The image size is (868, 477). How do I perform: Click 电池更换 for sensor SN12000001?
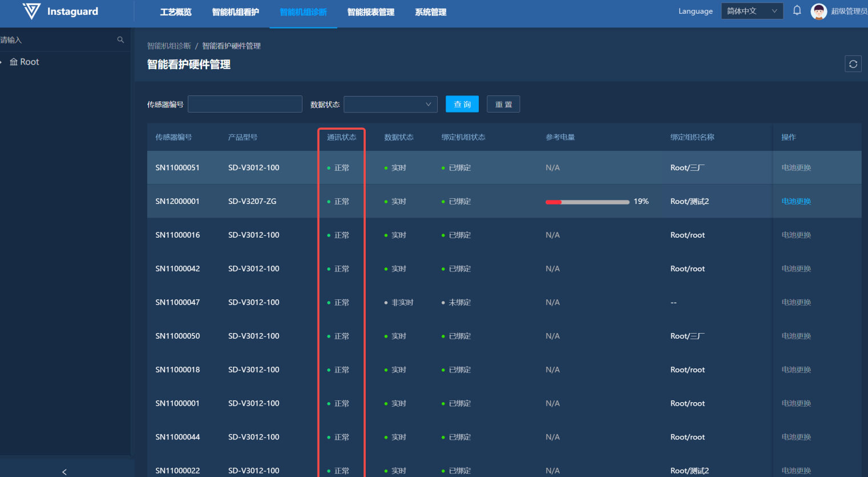[796, 201]
